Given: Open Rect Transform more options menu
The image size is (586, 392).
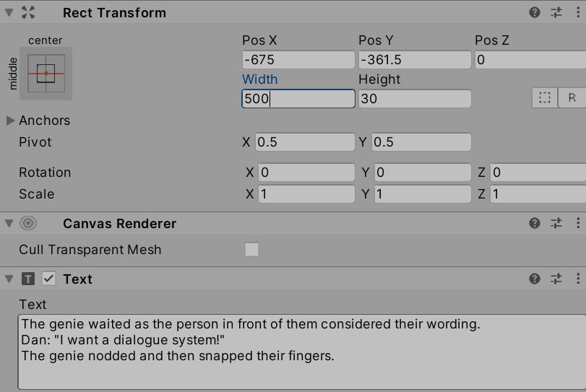Looking at the screenshot, I should (578, 12).
